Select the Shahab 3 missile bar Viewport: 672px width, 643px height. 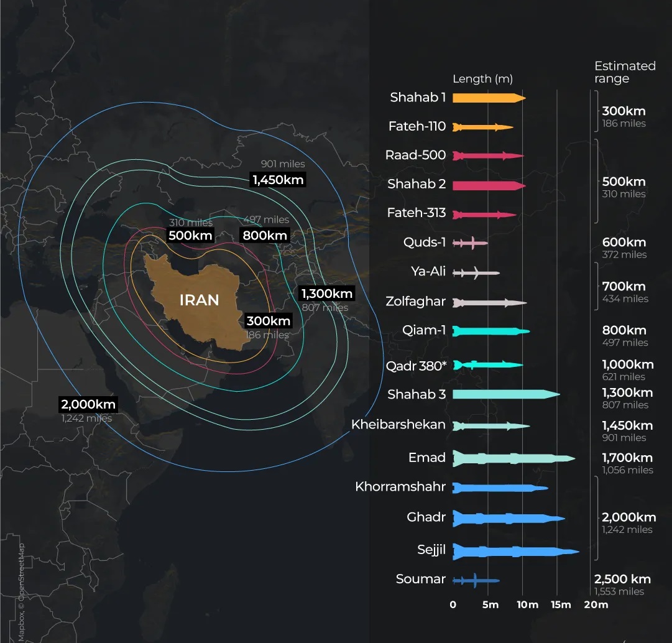tap(505, 394)
